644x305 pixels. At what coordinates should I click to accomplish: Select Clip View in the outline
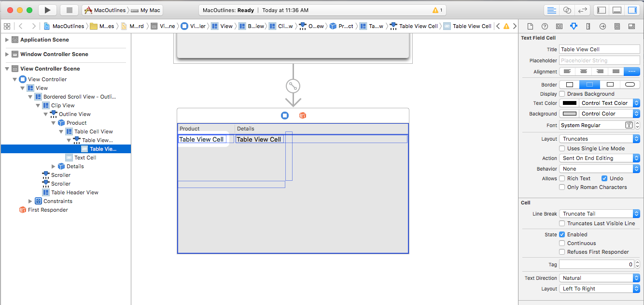[63, 105]
